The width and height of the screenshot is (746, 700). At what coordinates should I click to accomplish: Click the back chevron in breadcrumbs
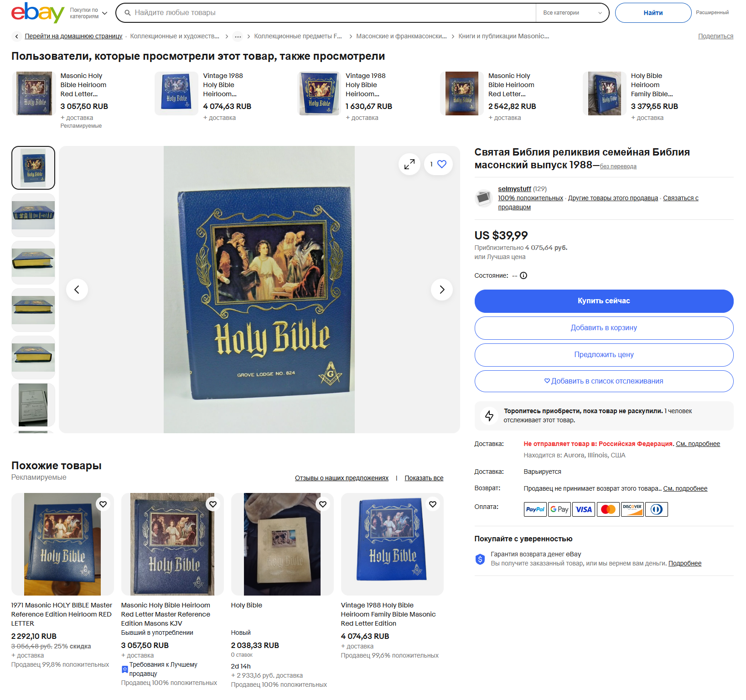(17, 36)
